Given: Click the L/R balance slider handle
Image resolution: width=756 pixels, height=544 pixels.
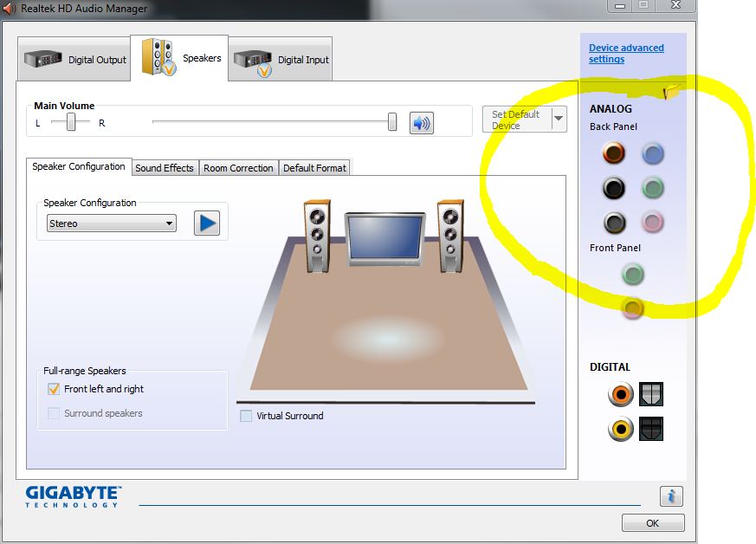Looking at the screenshot, I should (71, 122).
